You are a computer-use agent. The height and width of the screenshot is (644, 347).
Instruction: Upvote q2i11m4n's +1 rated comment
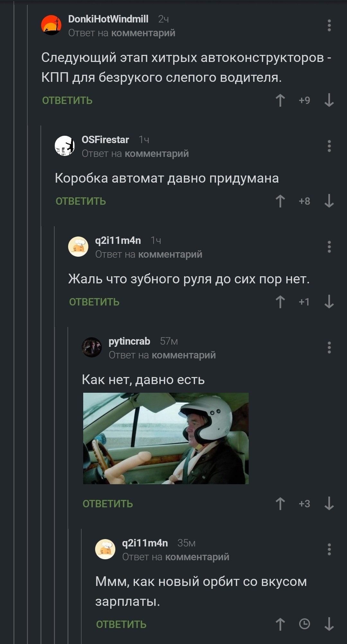(280, 302)
